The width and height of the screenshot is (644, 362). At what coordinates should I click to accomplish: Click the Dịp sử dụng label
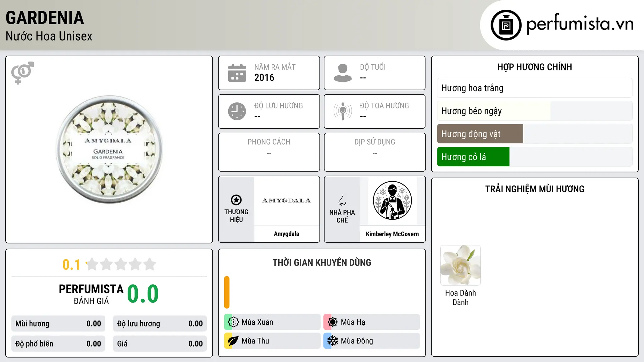[375, 142]
